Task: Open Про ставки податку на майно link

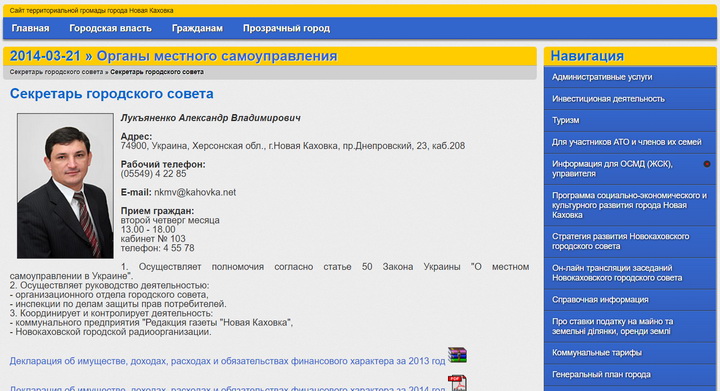Action: click(630, 326)
